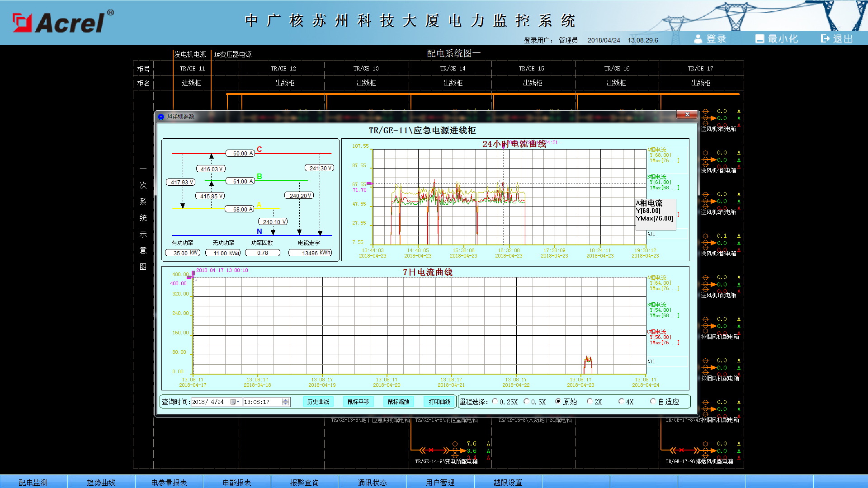The image size is (868, 488).
Task: Open the 配电监测 tab
Action: pos(33,482)
